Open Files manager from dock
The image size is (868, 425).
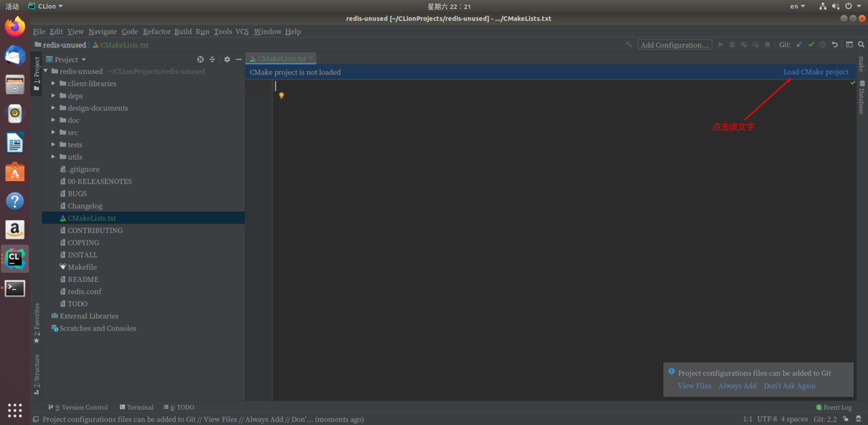coord(15,85)
